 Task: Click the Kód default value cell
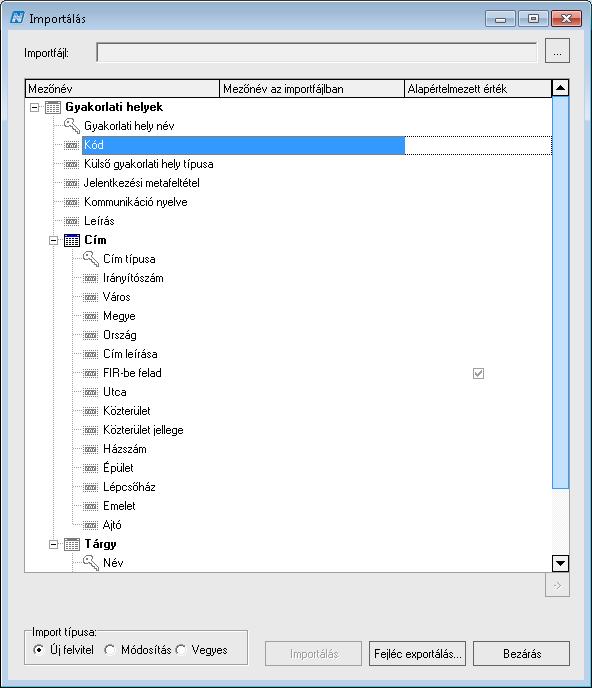click(x=478, y=145)
